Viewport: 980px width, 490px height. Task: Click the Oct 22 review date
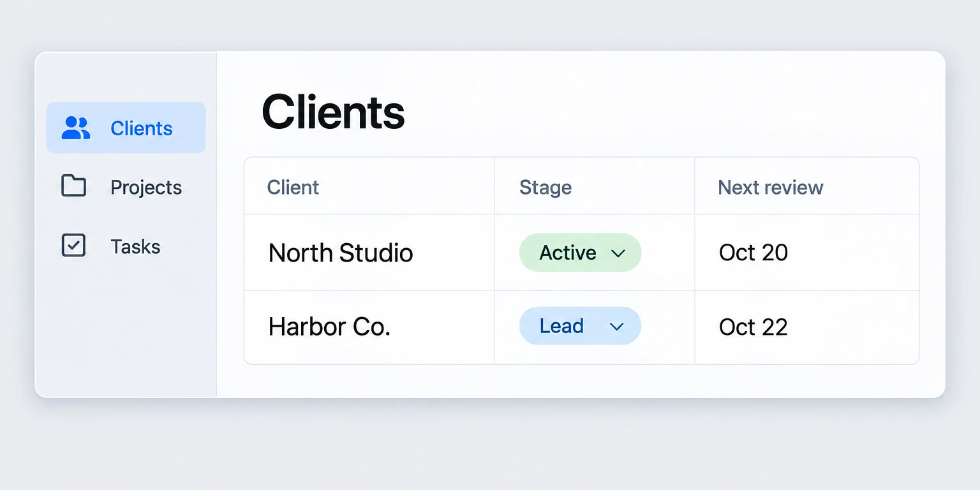click(x=754, y=327)
